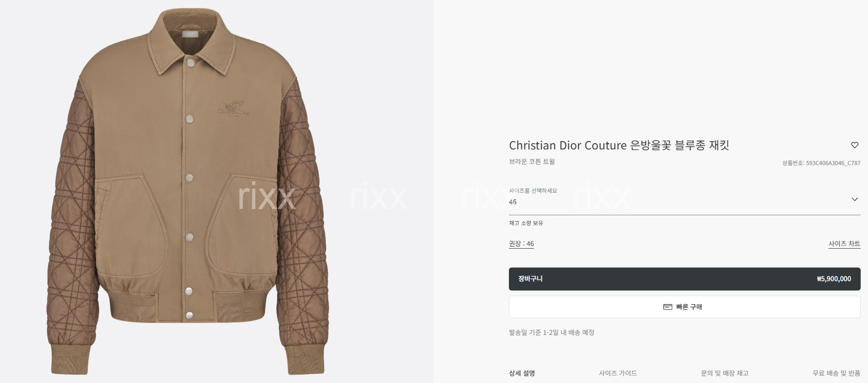Screen dimensions: 868x383
Task: Open the 무료 배송 및 반품 tab
Action: pyautogui.click(x=836, y=373)
